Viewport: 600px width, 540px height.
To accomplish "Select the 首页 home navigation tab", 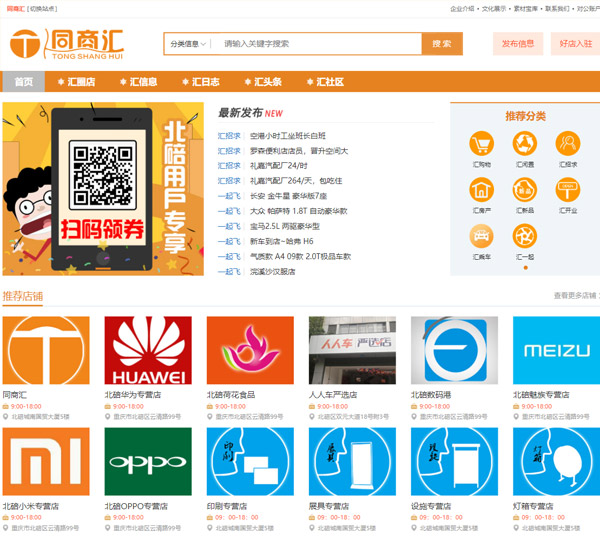I will (x=24, y=82).
